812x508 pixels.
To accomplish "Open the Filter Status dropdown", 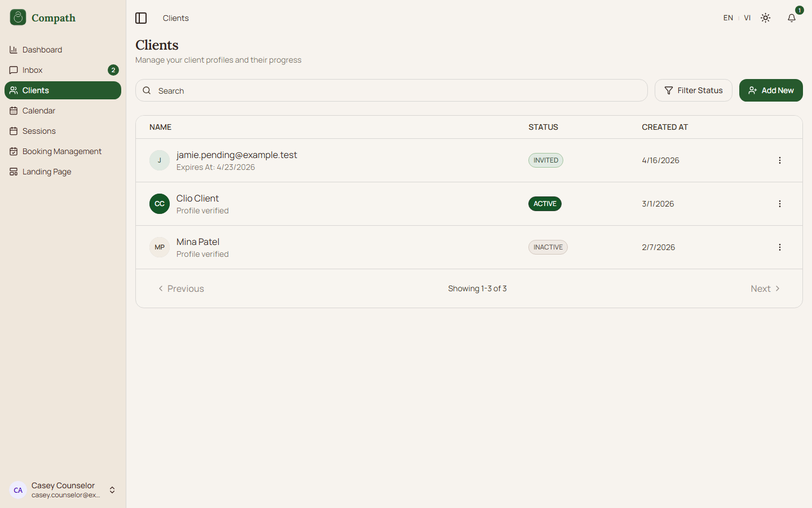I will pos(693,90).
